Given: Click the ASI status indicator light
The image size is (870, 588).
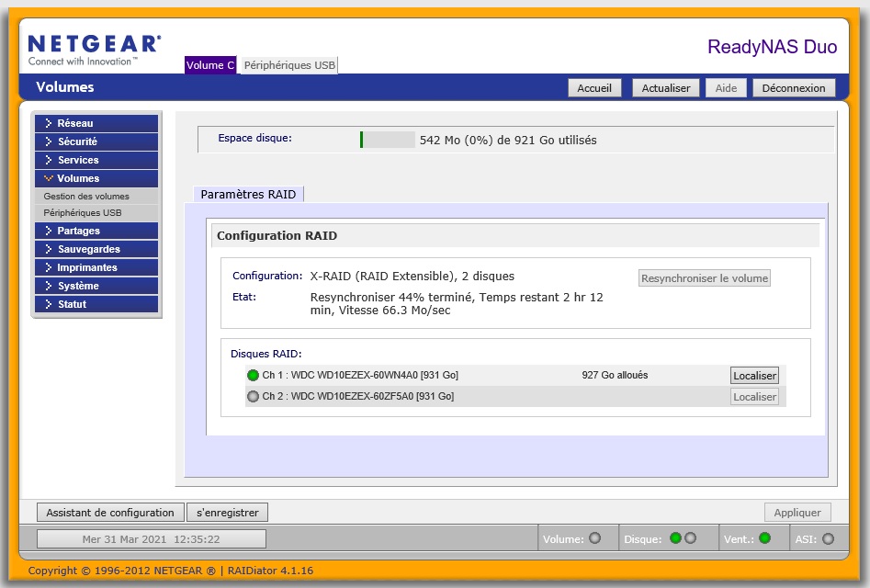Looking at the screenshot, I should tap(828, 538).
